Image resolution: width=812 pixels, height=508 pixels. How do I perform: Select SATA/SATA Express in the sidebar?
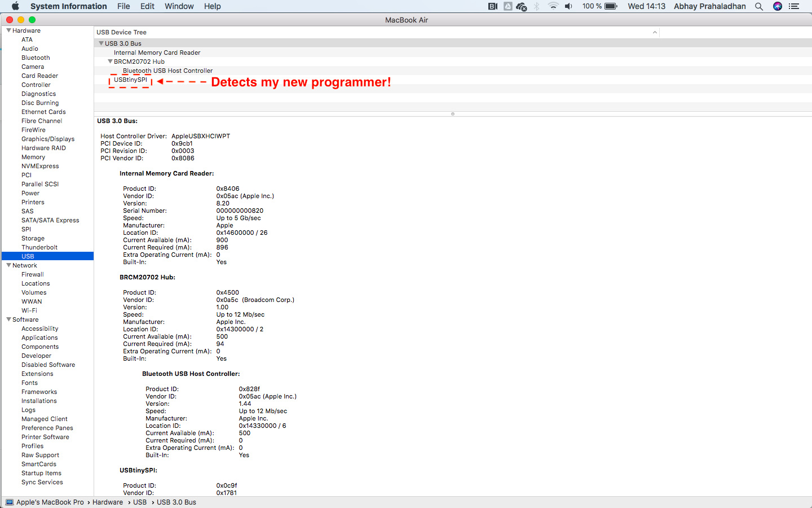coord(50,220)
